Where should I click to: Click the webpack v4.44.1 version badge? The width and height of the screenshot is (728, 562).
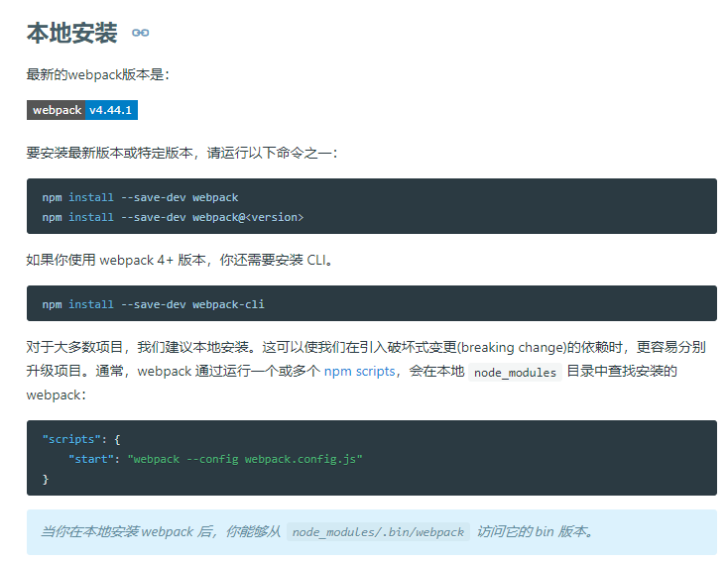pyautogui.click(x=82, y=110)
